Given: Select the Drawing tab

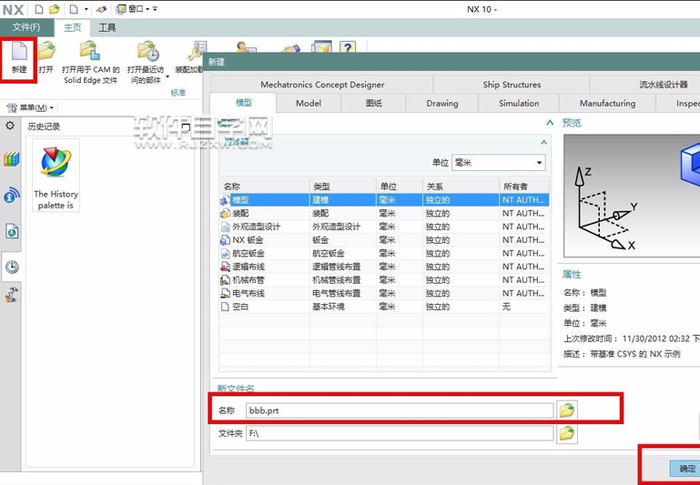Looking at the screenshot, I should click(x=442, y=103).
